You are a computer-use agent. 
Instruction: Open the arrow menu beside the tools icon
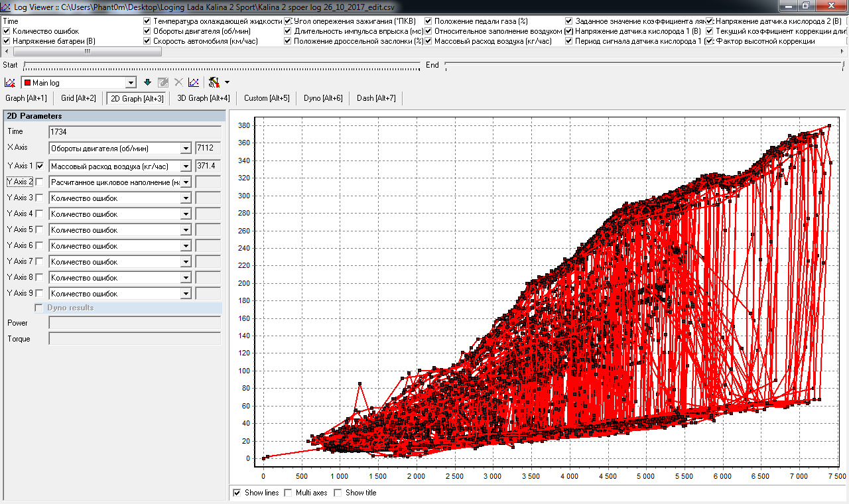(x=228, y=82)
